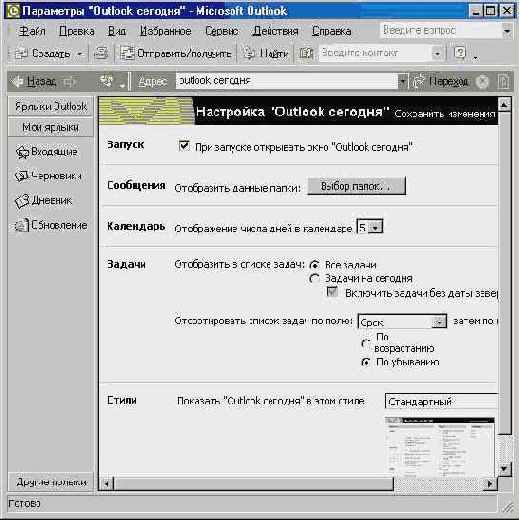Click the vertical scrollbar down arrow

pos(504,469)
